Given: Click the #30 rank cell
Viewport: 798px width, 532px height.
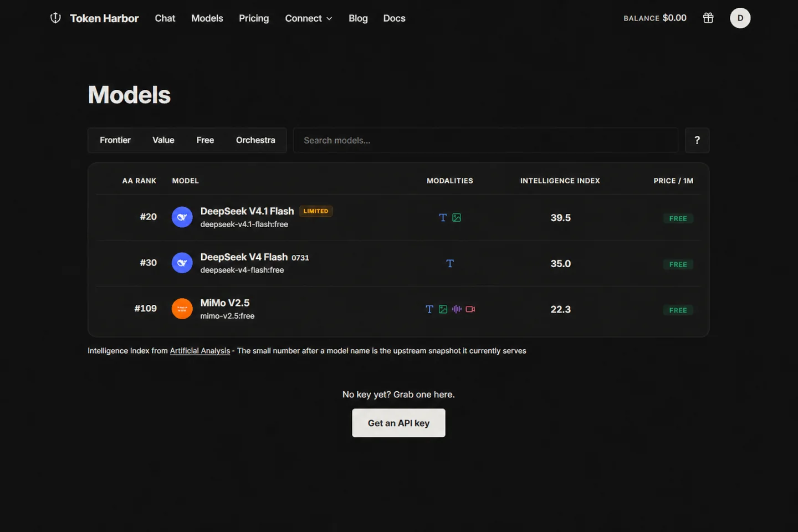Looking at the screenshot, I should point(148,263).
